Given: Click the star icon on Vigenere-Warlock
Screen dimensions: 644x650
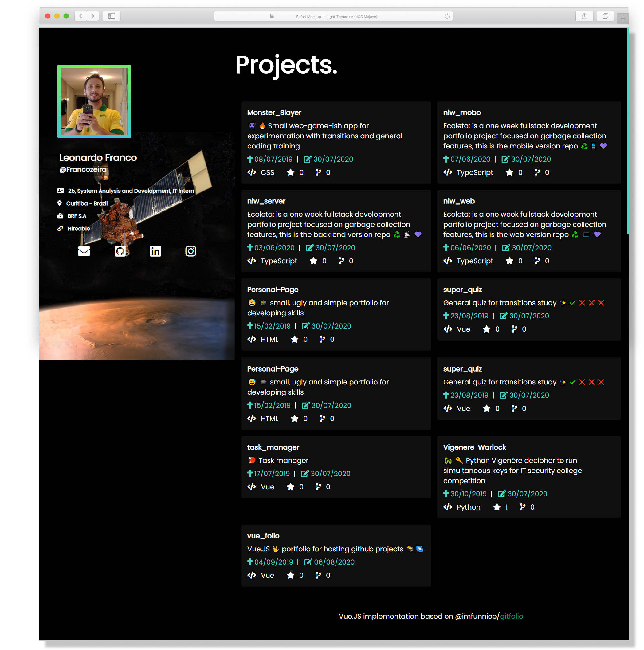Looking at the screenshot, I should click(x=497, y=507).
